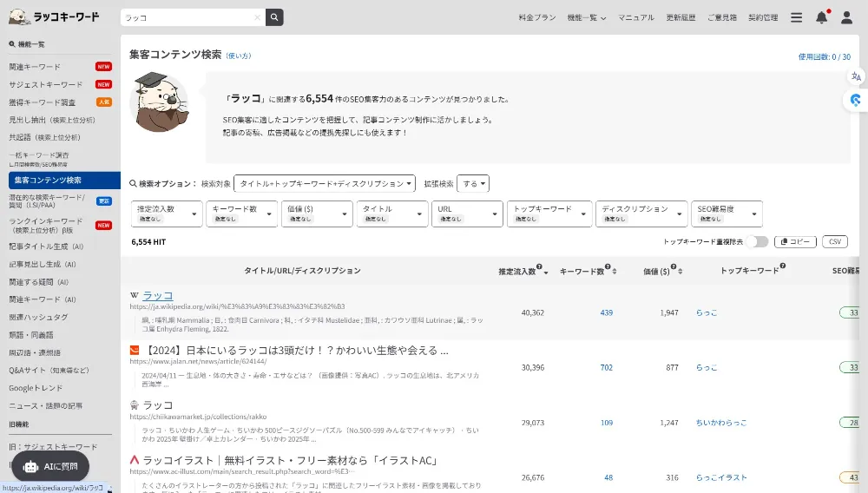Open the Wikipedia ラッコ result title
The height and width of the screenshot is (493, 868).
(158, 295)
